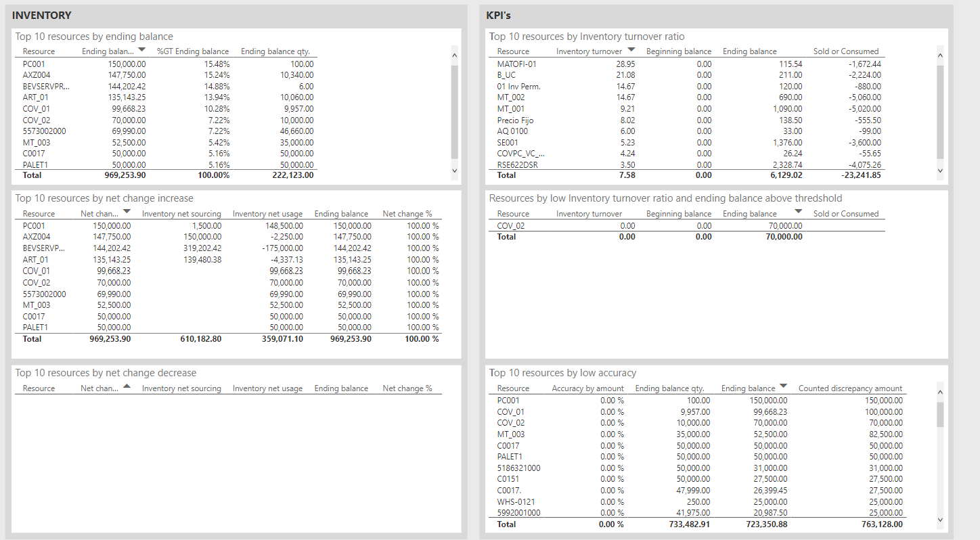Select Net change % header in net change increase table

click(407, 214)
